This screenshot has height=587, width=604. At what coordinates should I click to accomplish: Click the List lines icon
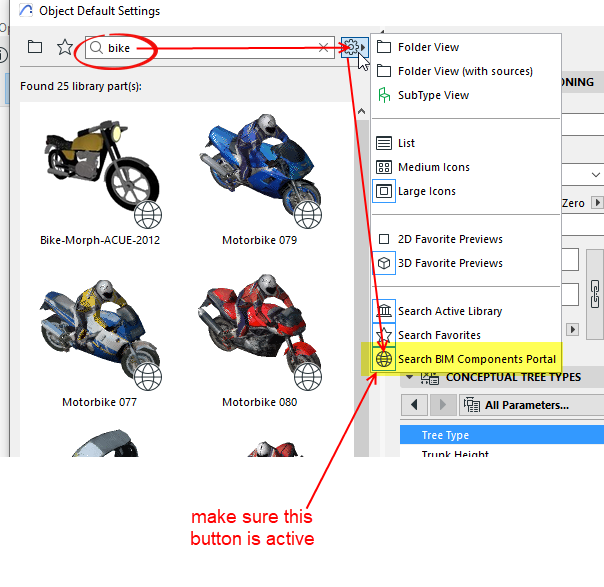pos(384,143)
